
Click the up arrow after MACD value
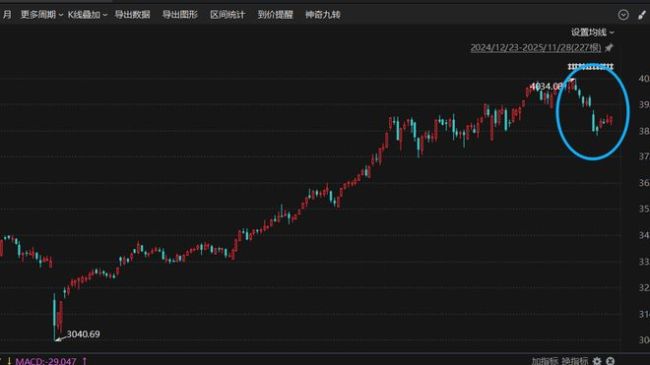(x=85, y=361)
